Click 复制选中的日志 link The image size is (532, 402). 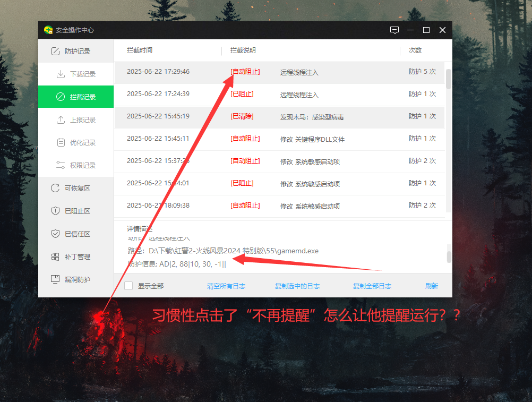click(297, 286)
